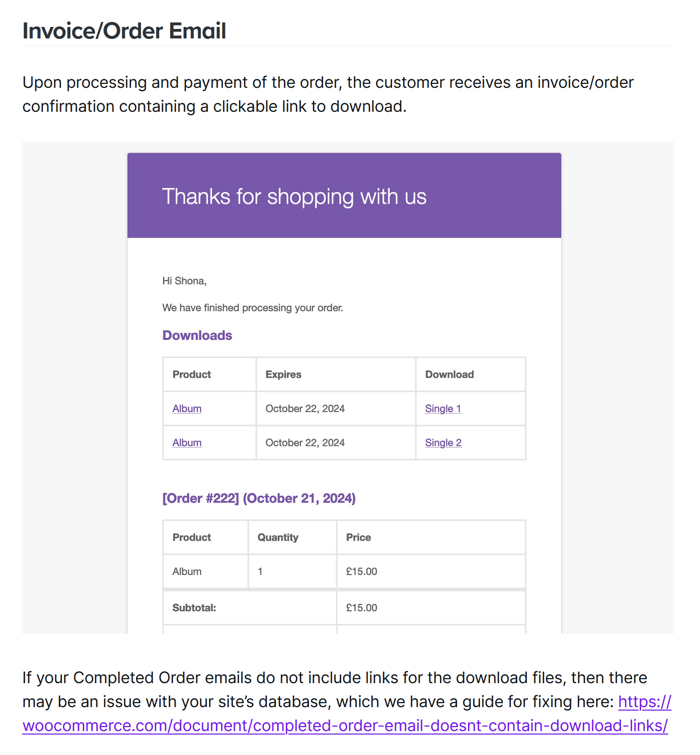Screen dimensions: 700x755
Task: Open the Single 1 download link
Action: [x=443, y=409]
